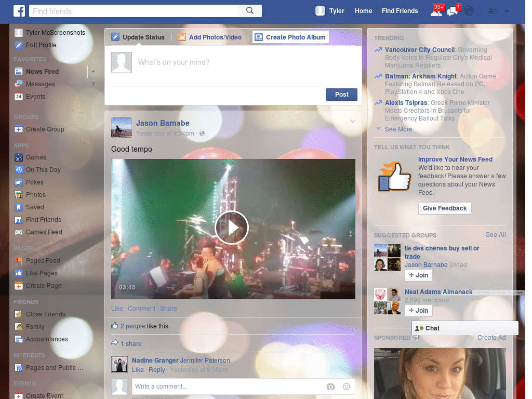Click the Events calendar icon
Screen dimensions: 532x399
pyautogui.click(x=19, y=96)
